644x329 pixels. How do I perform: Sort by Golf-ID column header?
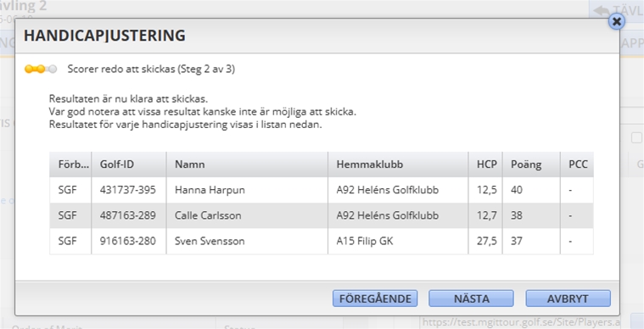(129, 164)
